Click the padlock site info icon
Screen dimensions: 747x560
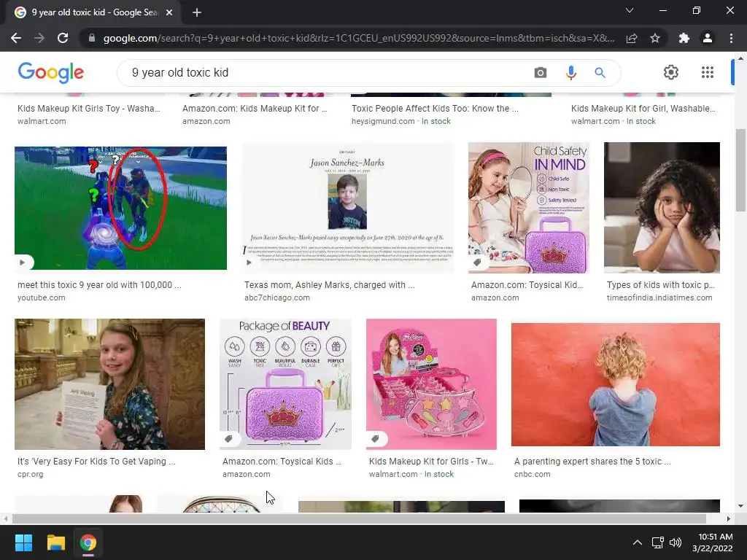coord(92,38)
